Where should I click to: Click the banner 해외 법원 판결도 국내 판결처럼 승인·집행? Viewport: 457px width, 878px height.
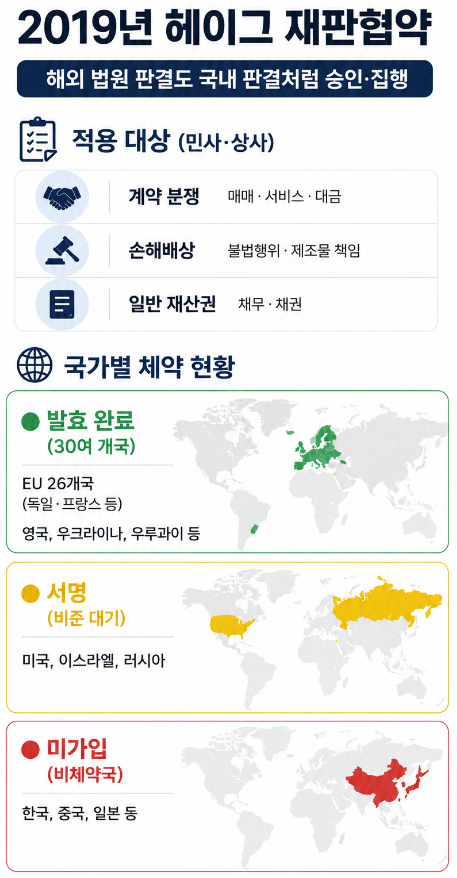[225, 78]
